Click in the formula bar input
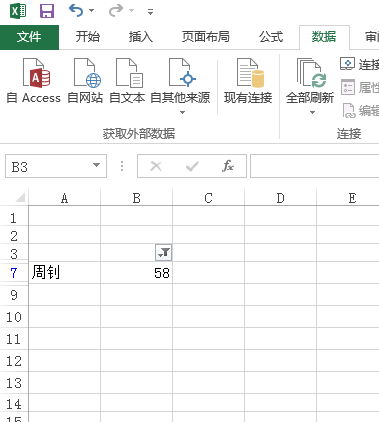This screenshot has height=422, width=379. tap(315, 166)
